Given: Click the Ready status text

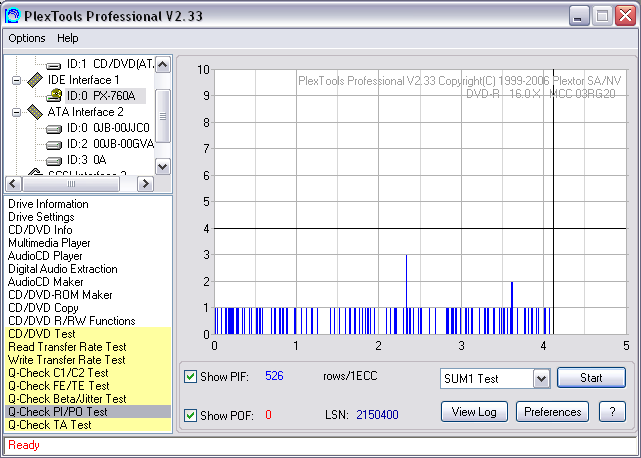Looking at the screenshot, I should (x=24, y=445).
